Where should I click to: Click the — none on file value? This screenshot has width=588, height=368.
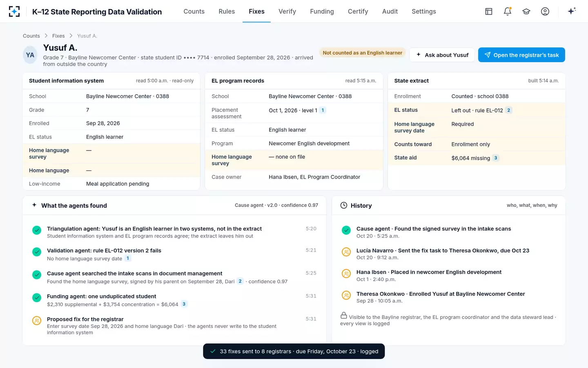pos(287,157)
